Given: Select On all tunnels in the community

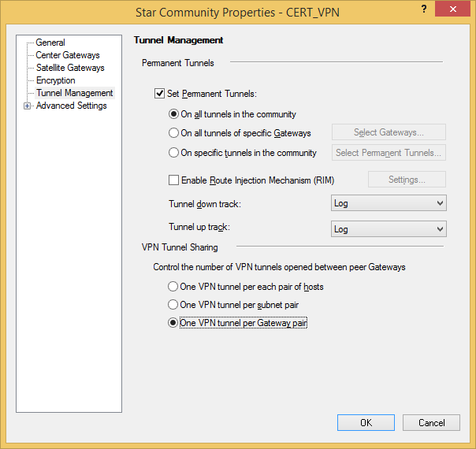Looking at the screenshot, I should pyautogui.click(x=174, y=114).
